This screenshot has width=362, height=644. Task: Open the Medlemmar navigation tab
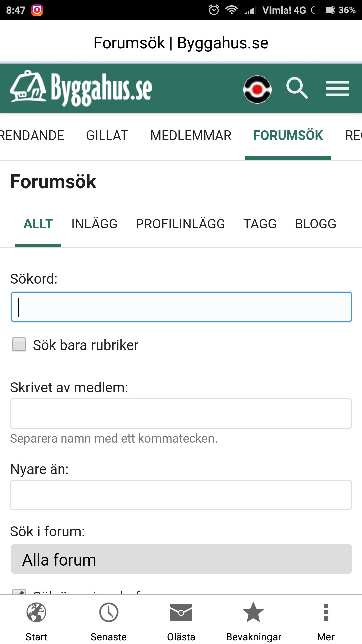tap(191, 136)
